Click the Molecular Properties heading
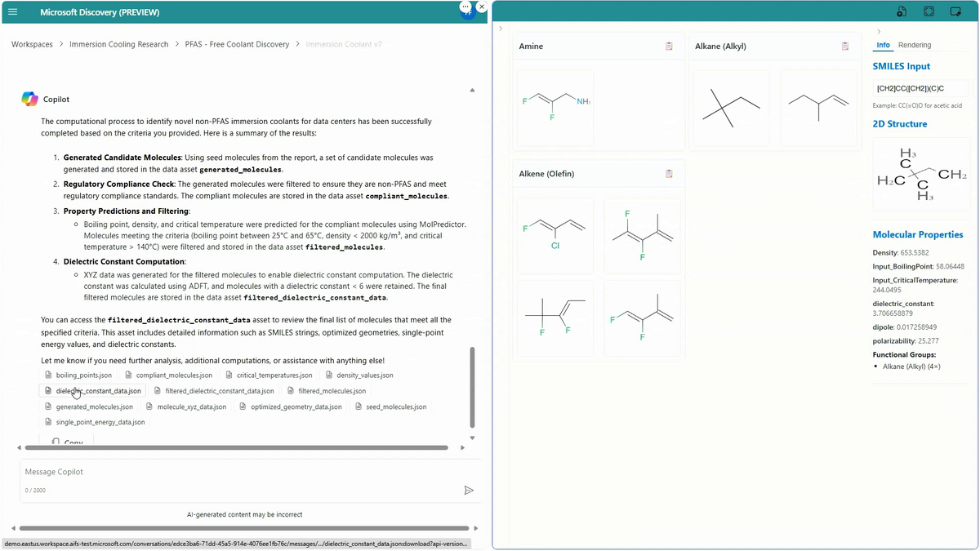This screenshot has width=980, height=551. pyautogui.click(x=918, y=234)
